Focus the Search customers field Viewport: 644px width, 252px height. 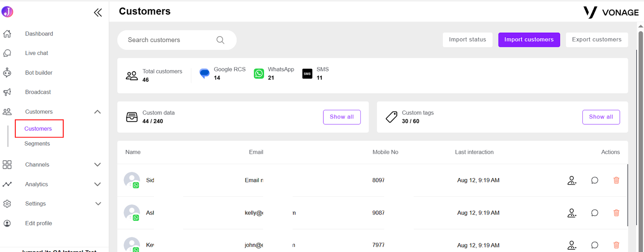pyautogui.click(x=177, y=40)
